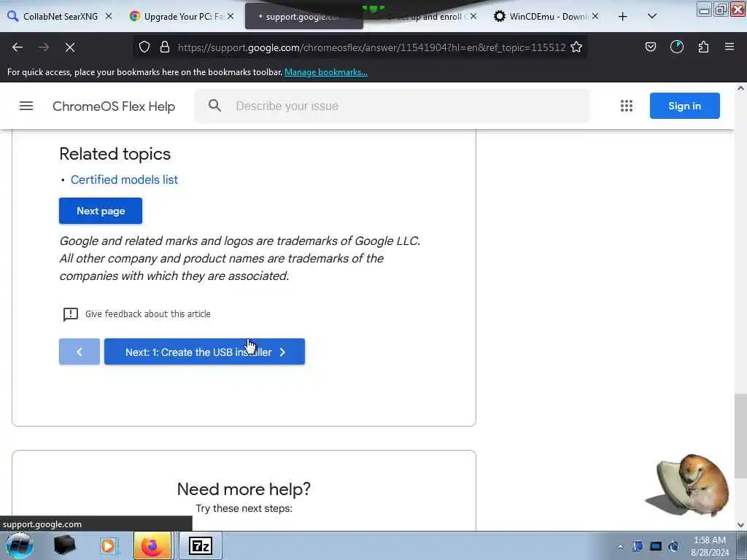The height and width of the screenshot is (560, 747).
Task: Click the network tray icon
Action: 656,546
